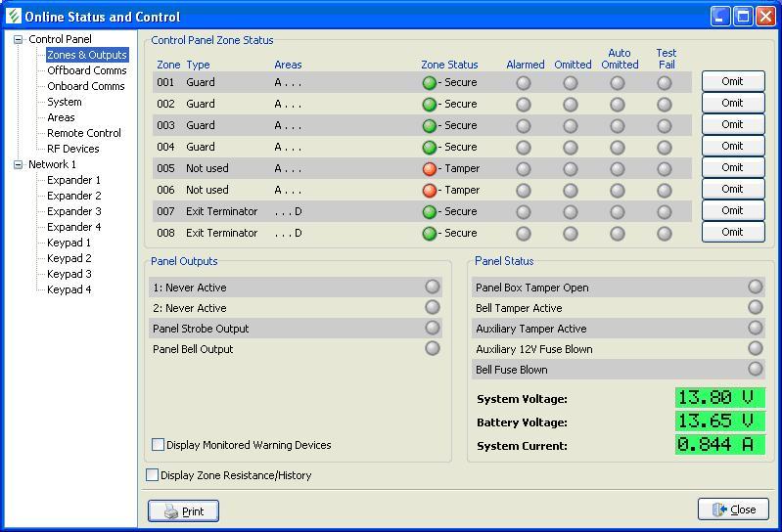Click Panel Bell Output indicator light
The image size is (782, 532).
pyautogui.click(x=433, y=348)
